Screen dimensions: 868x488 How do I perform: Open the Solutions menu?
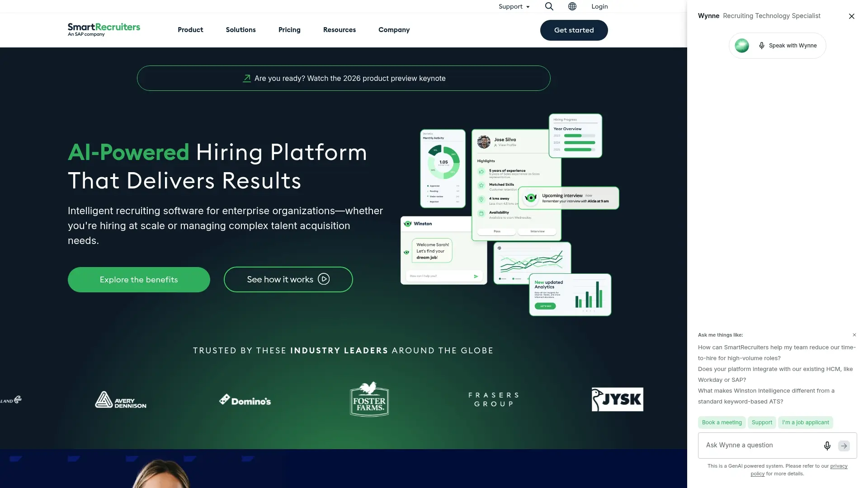(x=241, y=30)
